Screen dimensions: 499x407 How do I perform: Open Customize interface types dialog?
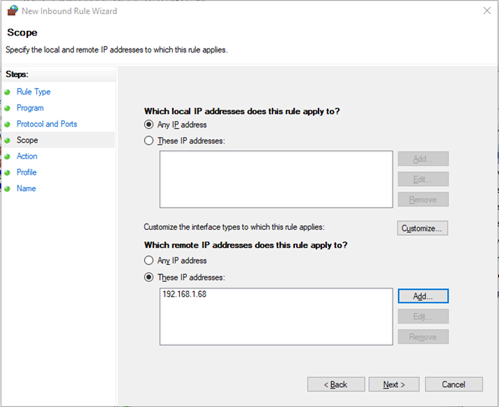coord(422,228)
